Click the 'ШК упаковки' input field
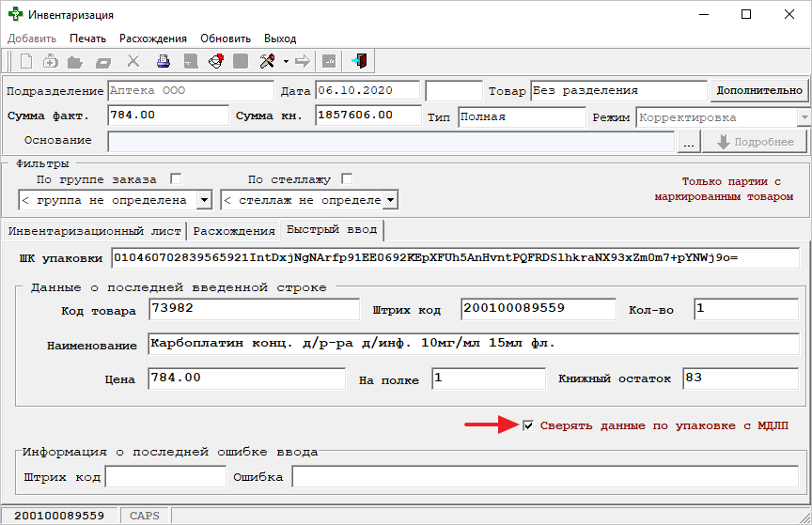 click(x=455, y=257)
